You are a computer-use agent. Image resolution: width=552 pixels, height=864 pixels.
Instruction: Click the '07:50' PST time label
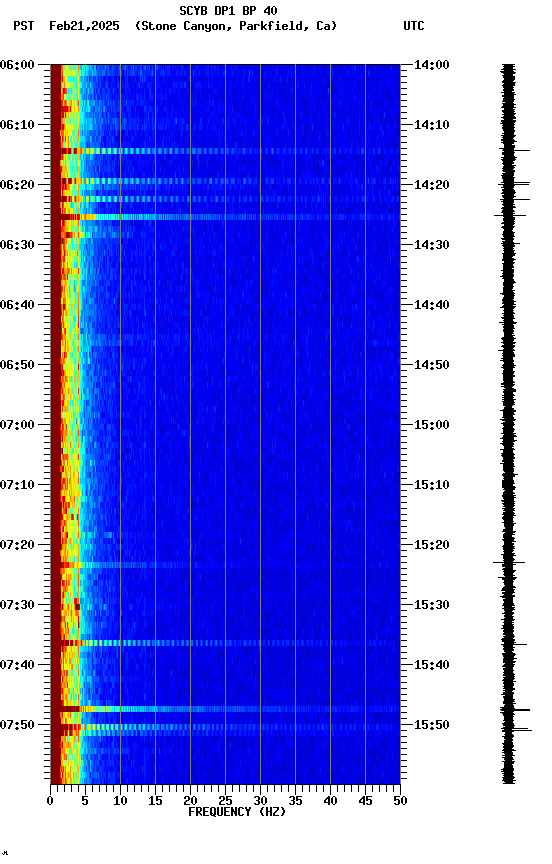(x=17, y=725)
